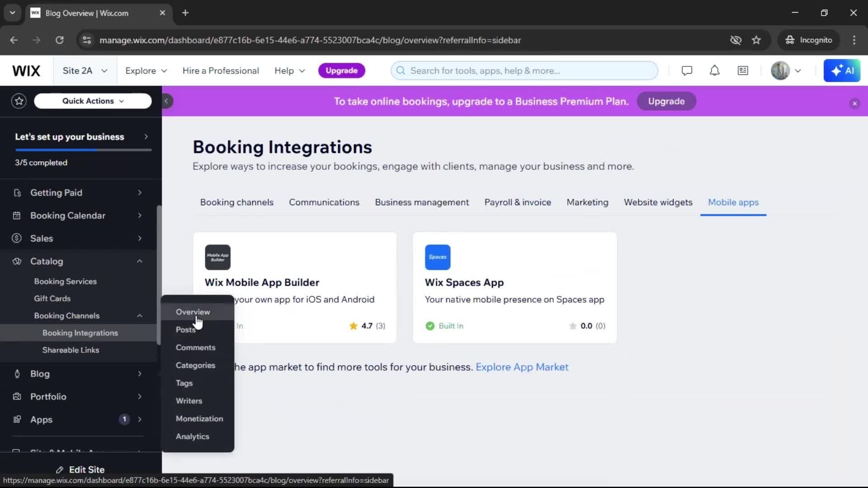Viewport: 868px width, 488px height.
Task: Expand the Booking Calendar section
Action: click(x=140, y=216)
